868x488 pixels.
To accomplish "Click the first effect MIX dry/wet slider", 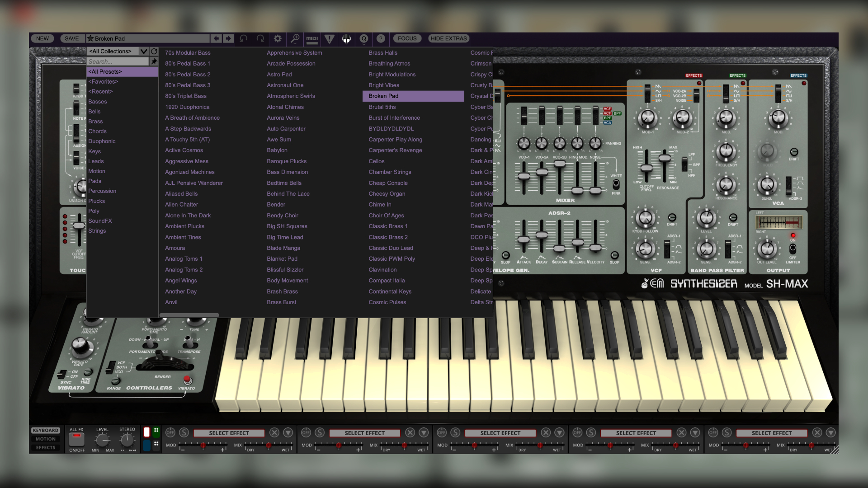I will (268, 446).
